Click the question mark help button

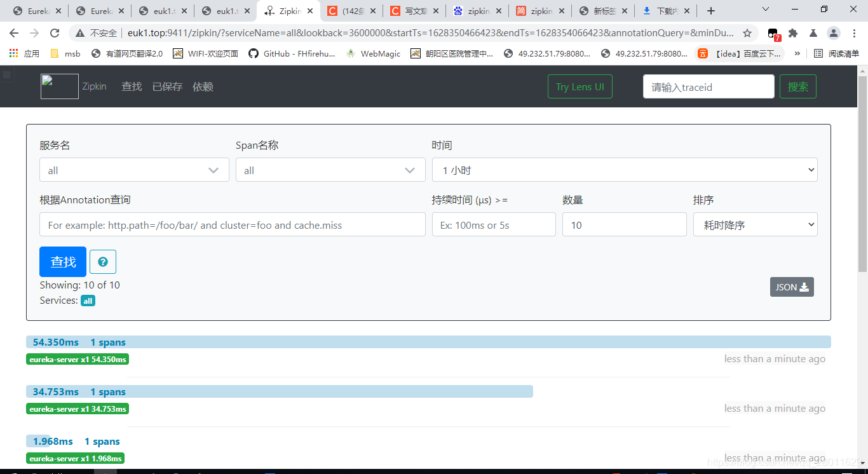click(x=103, y=262)
